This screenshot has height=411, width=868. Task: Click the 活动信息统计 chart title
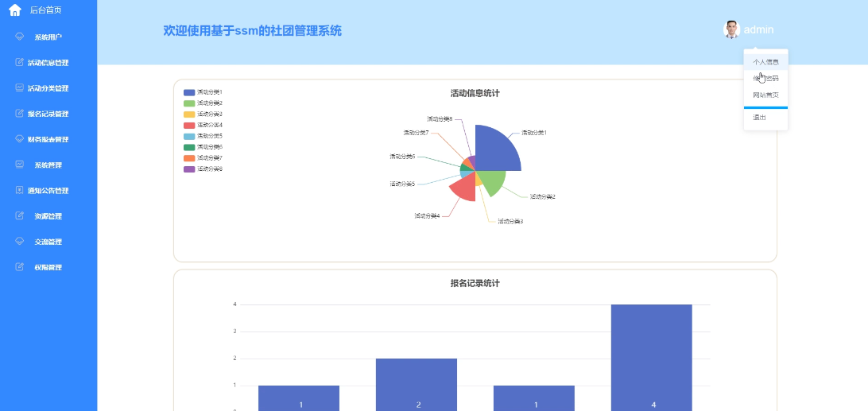pyautogui.click(x=475, y=93)
